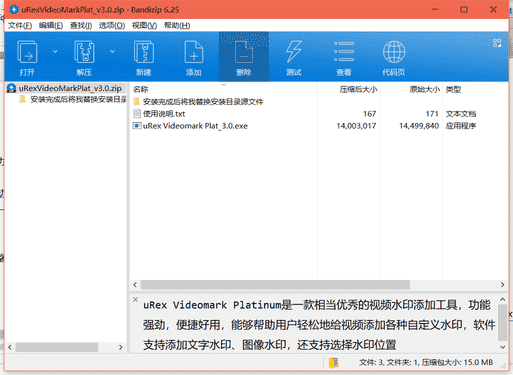Click the exe icon of uRex Videomark Plat_3.0.exe

click(x=137, y=126)
